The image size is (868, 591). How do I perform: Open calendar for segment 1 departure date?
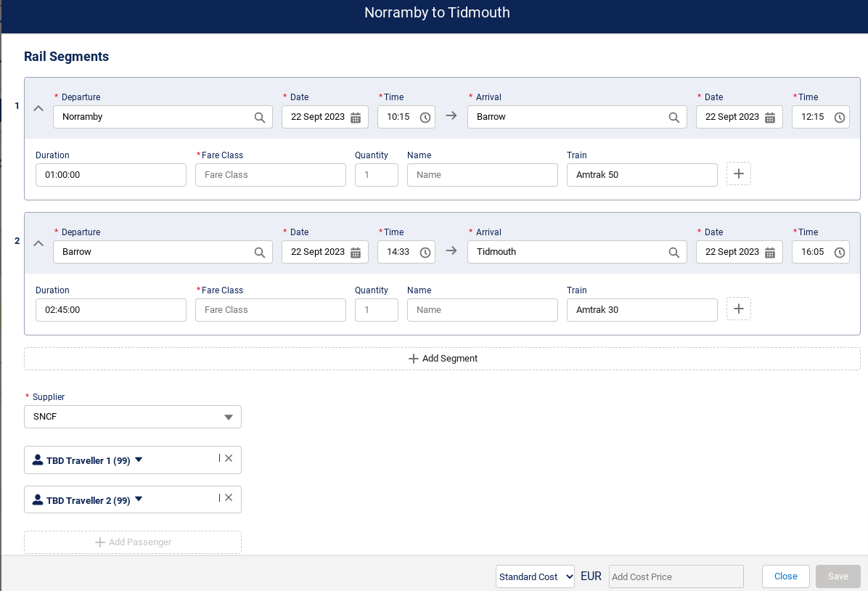[356, 118]
